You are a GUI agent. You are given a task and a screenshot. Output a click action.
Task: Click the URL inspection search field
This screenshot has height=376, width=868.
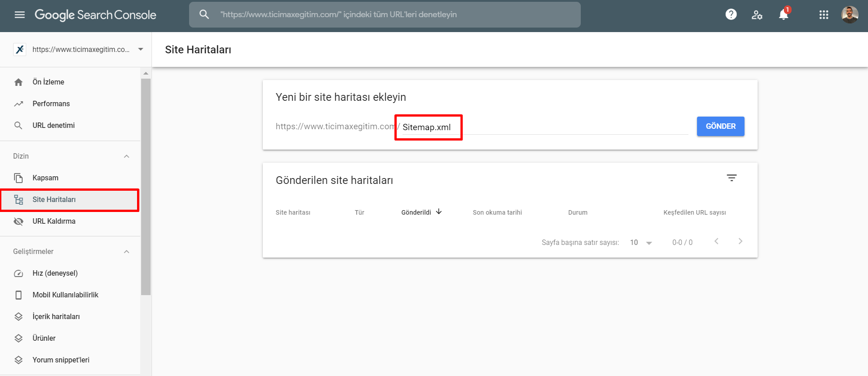coord(385,14)
